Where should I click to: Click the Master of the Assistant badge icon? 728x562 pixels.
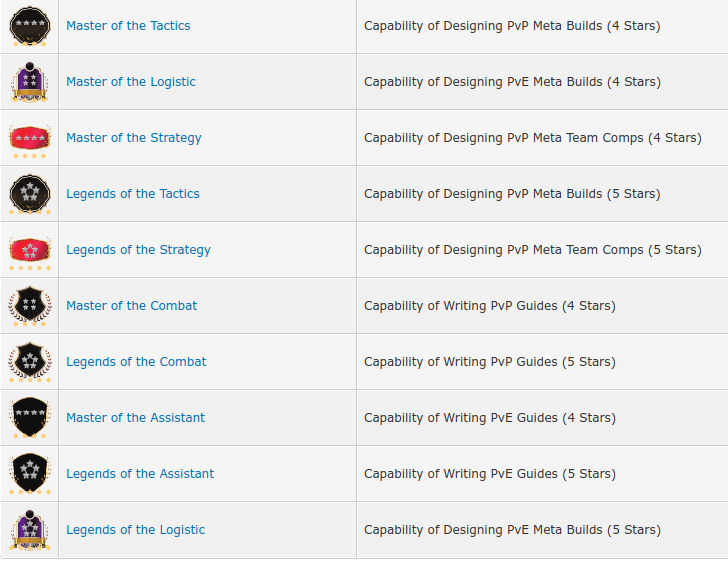[30, 418]
